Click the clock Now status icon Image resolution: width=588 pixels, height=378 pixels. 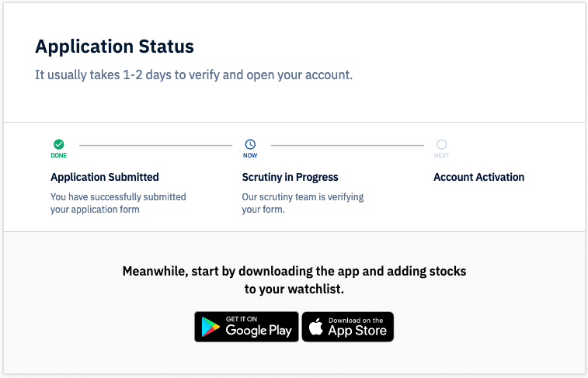coord(250,144)
